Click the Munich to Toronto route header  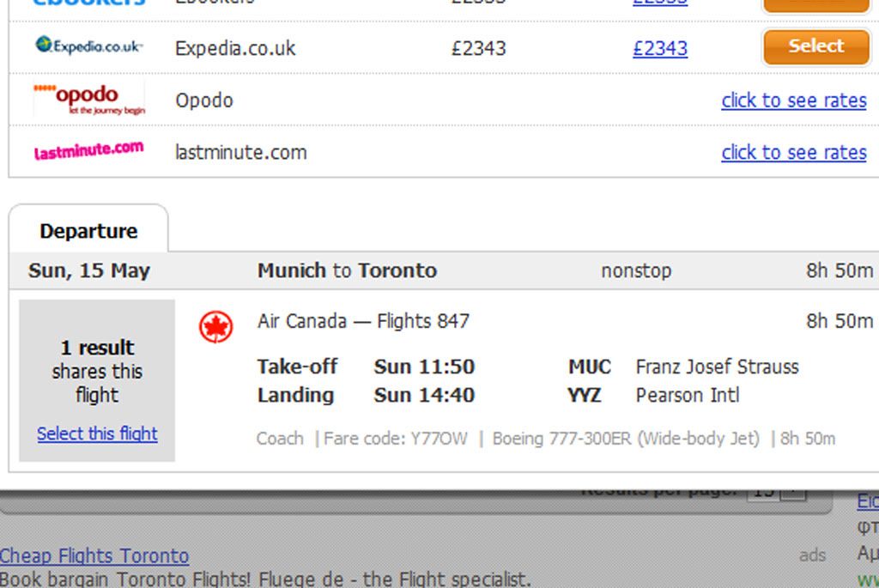[x=347, y=270]
